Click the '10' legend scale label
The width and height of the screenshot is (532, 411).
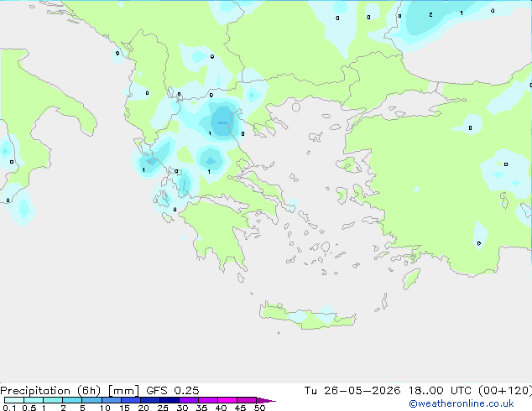105,408
